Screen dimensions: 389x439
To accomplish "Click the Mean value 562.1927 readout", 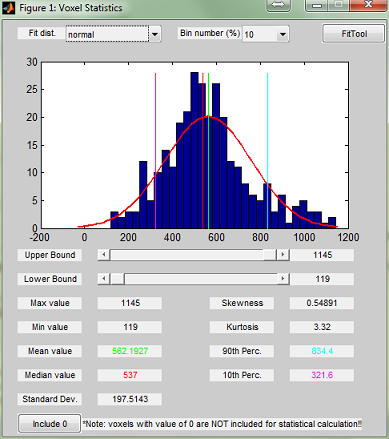I will (130, 351).
